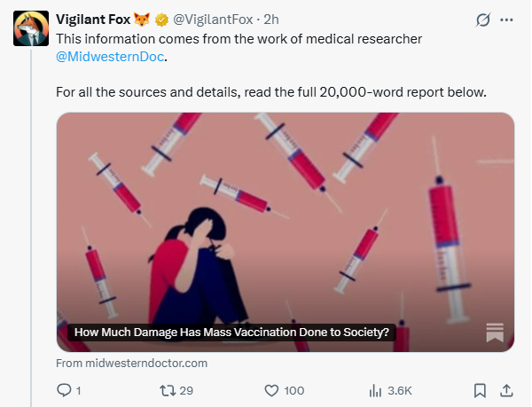Click the Vigilant Fox display name
This screenshot has width=532, height=407.
[x=92, y=19]
